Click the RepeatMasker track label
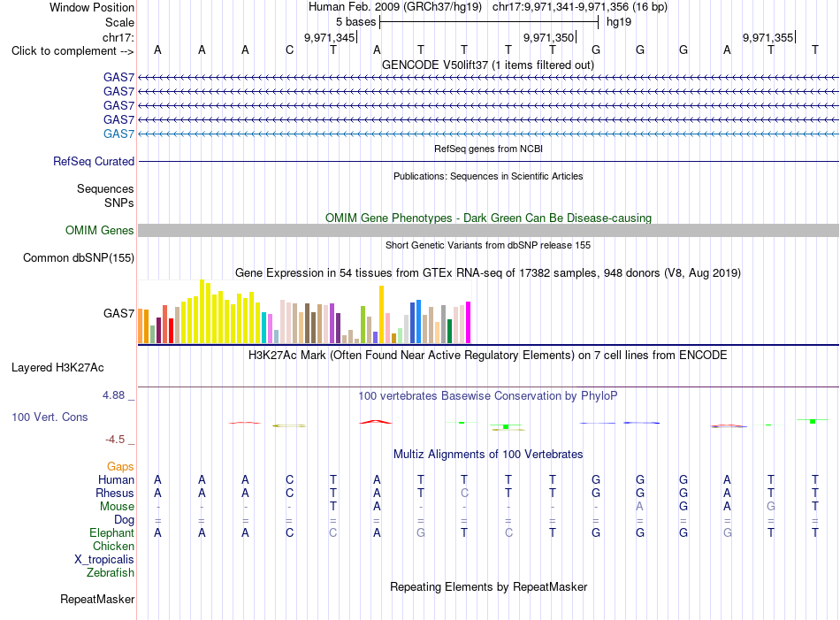840x620 pixels. [x=97, y=599]
